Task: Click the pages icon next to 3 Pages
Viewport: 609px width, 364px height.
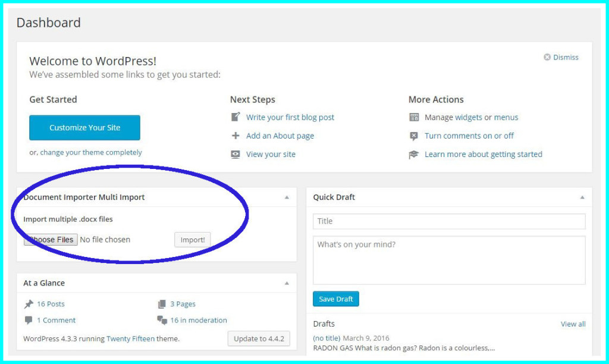Action: click(162, 304)
